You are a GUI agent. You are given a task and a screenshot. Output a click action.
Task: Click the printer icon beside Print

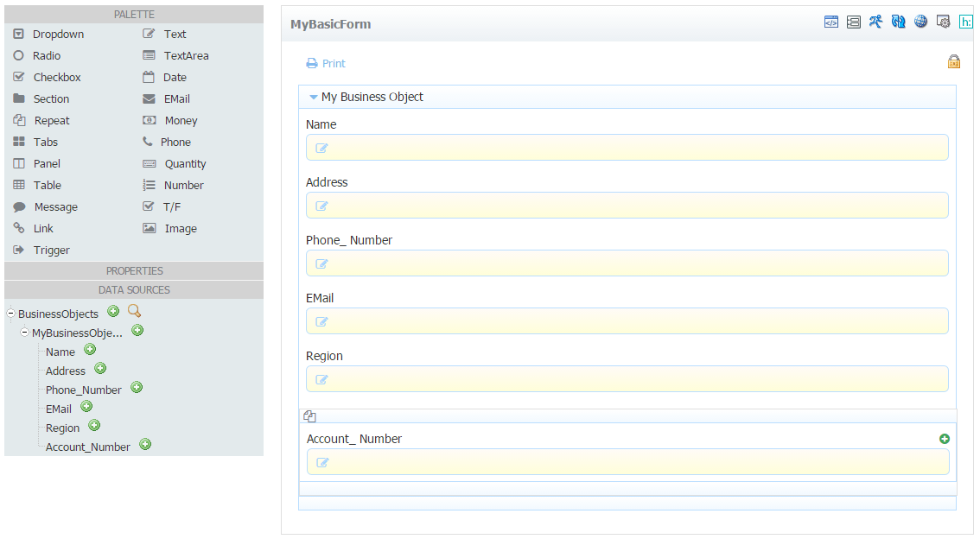pos(312,63)
